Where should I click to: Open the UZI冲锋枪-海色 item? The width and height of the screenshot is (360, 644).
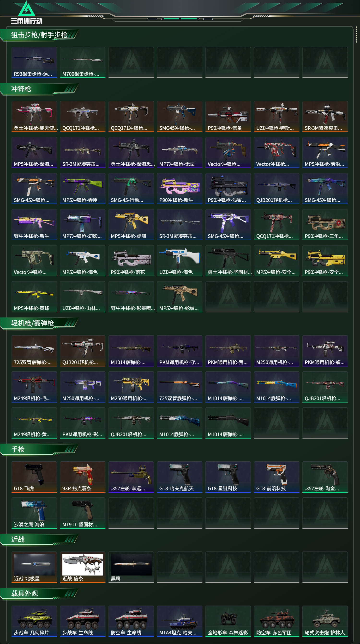click(x=180, y=260)
